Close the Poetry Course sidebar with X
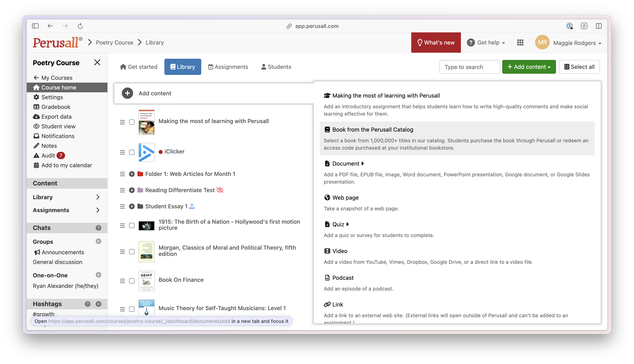Viewport: 634px width, 364px height. [x=97, y=63]
